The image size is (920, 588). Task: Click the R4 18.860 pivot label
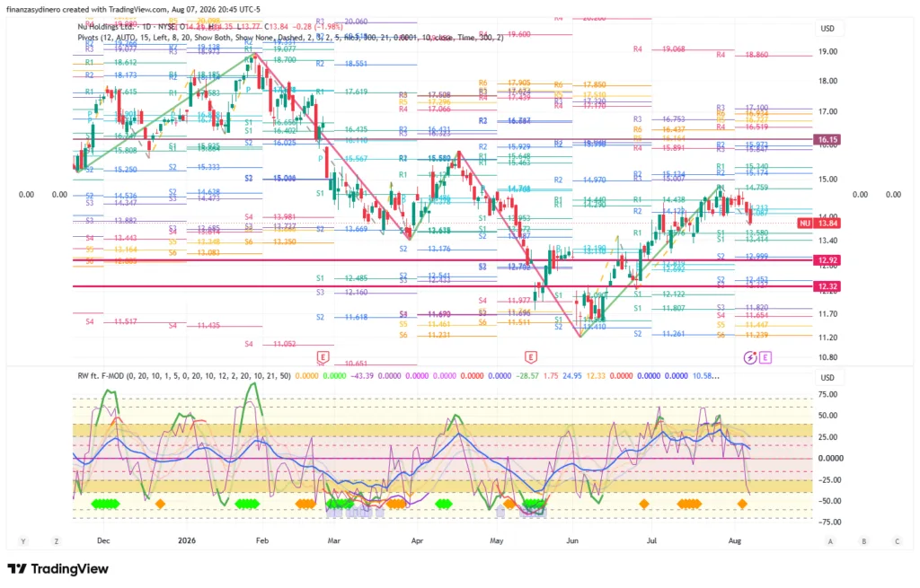coord(742,55)
